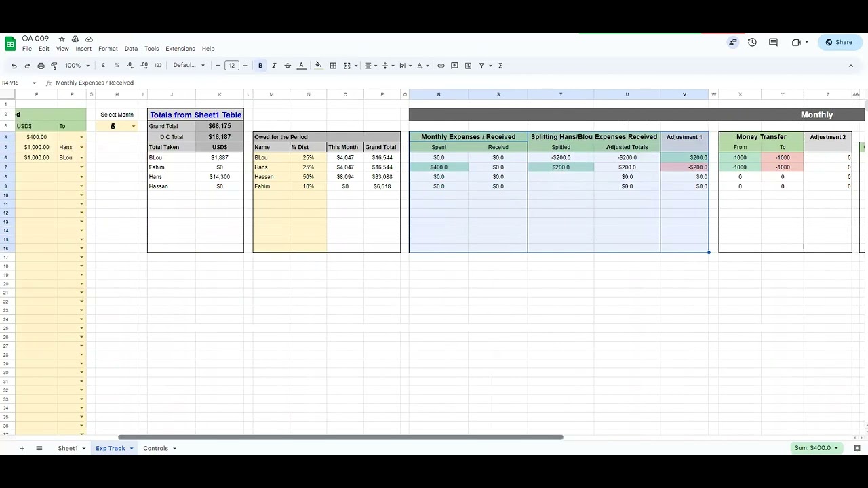Add a new sheet with plus button
The height and width of the screenshot is (488, 868).
pyautogui.click(x=22, y=448)
